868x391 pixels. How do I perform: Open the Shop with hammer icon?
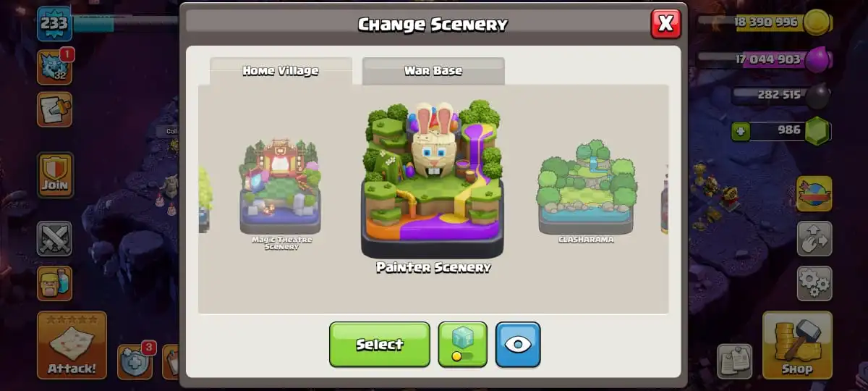pyautogui.click(x=797, y=346)
